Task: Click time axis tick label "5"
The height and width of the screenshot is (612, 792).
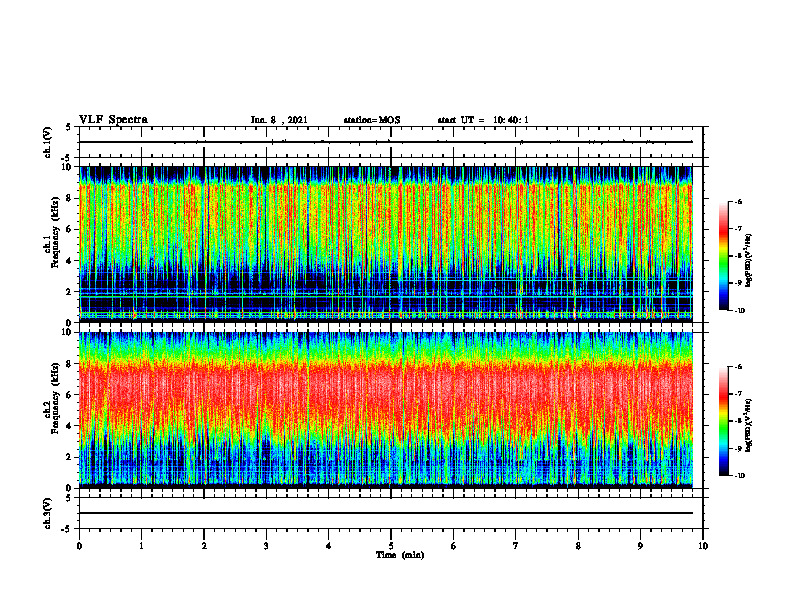Action: click(x=391, y=546)
